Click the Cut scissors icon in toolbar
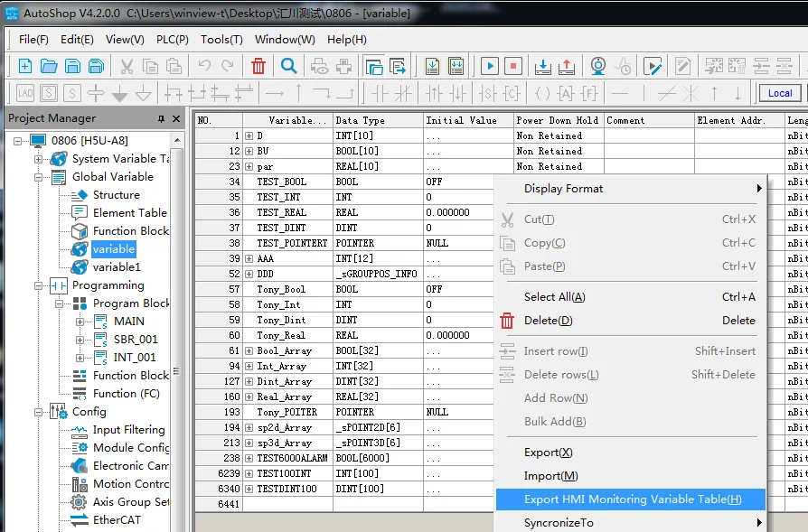The image size is (808, 532). pos(127,67)
